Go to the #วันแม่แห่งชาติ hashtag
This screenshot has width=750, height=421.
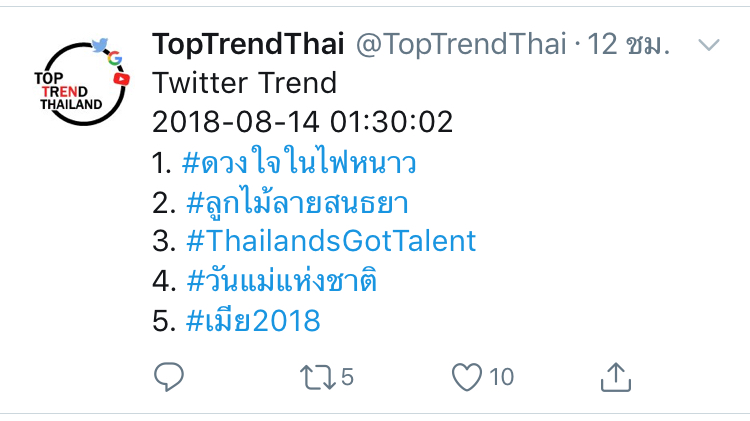click(x=282, y=281)
